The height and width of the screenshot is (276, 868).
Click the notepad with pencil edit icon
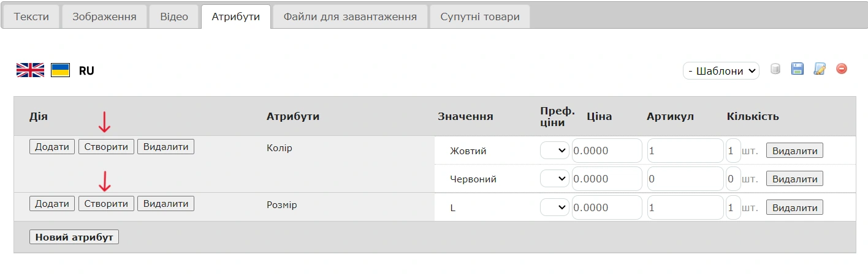[x=820, y=69]
